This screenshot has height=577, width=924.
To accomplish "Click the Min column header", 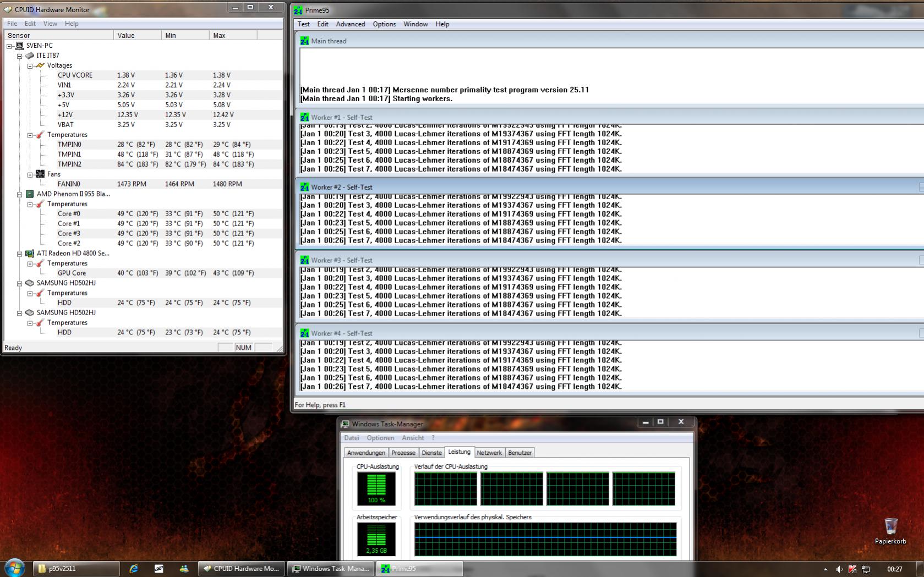I will click(x=186, y=35).
